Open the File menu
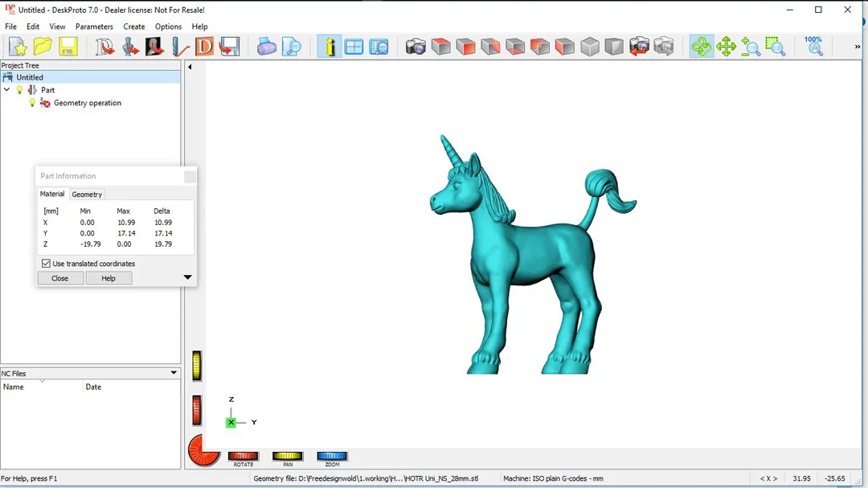 10,27
